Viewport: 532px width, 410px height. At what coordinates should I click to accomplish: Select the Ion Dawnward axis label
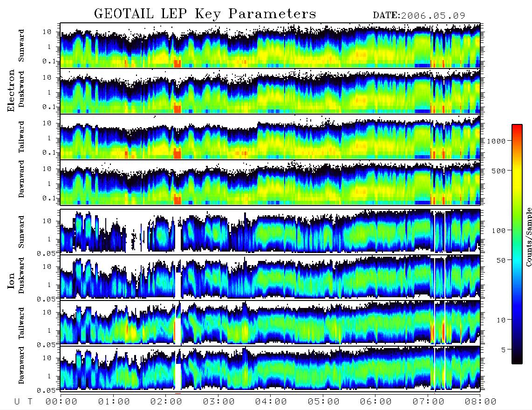tap(21, 365)
